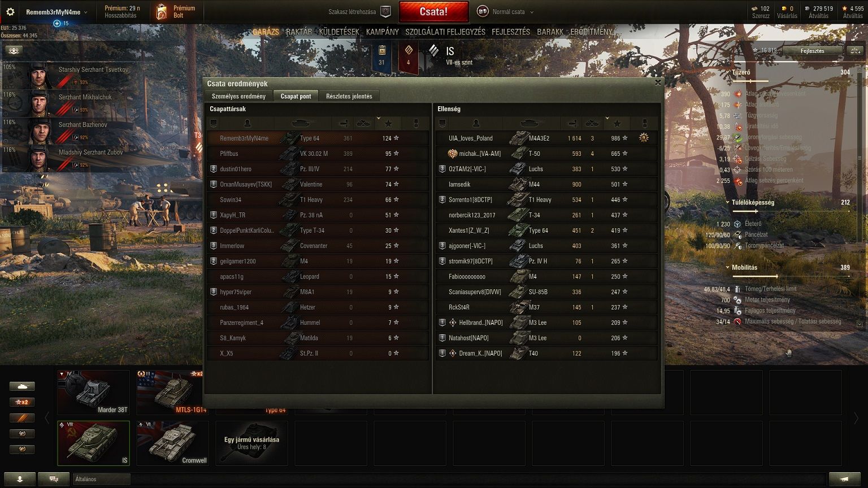Collapse the Mobilitás stats section

(727, 267)
